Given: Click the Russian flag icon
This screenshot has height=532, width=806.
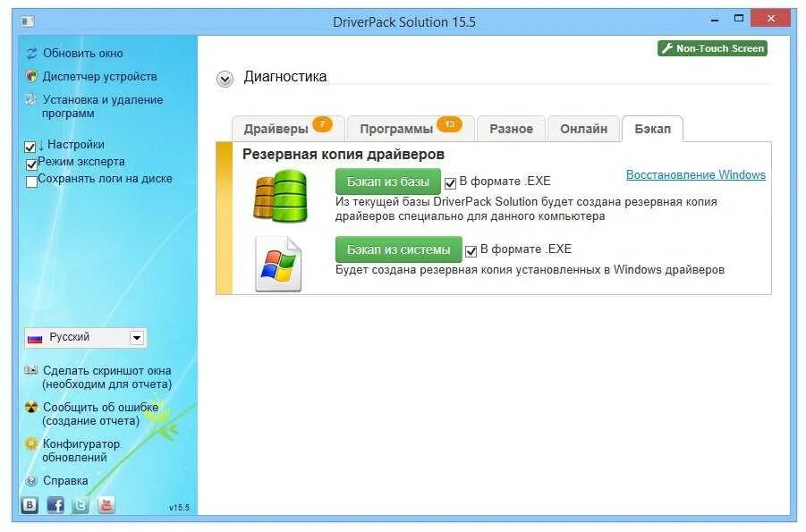Looking at the screenshot, I should 35,339.
